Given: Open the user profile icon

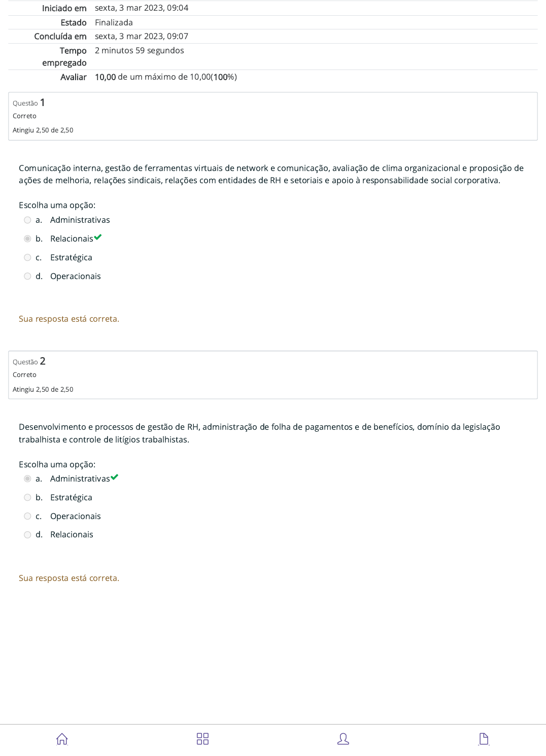Looking at the screenshot, I should click(343, 739).
